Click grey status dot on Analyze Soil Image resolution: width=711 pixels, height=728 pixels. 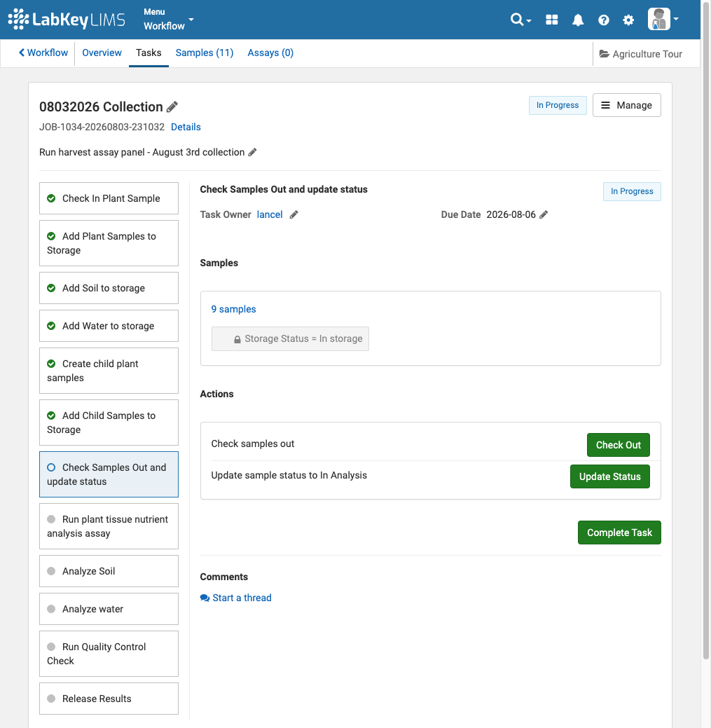52,571
